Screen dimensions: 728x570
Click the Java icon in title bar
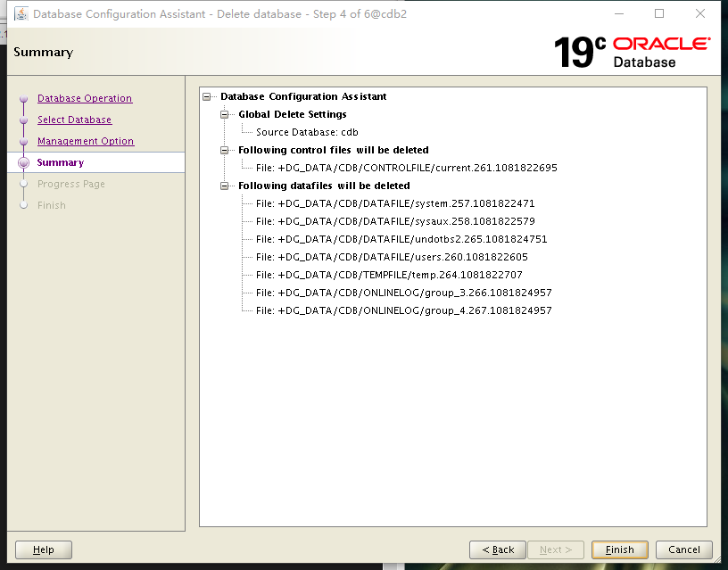pos(21,14)
